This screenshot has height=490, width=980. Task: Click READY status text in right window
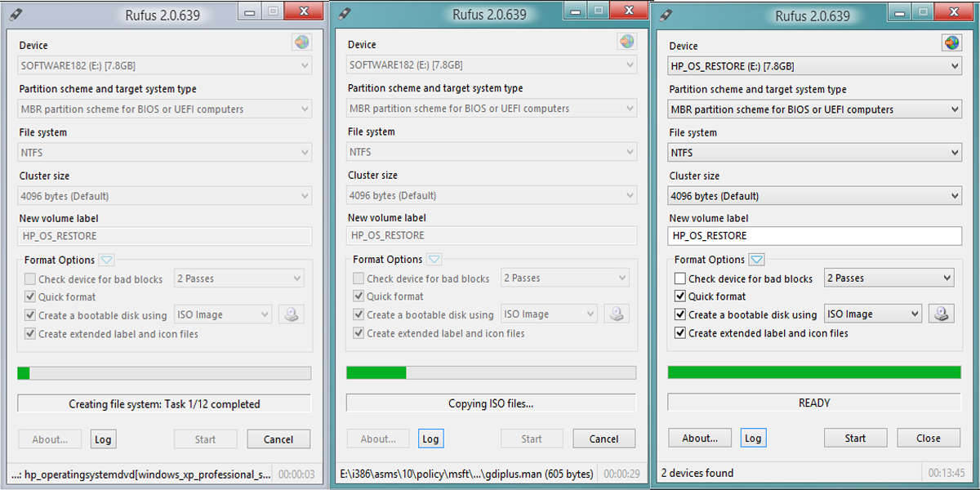(x=814, y=403)
